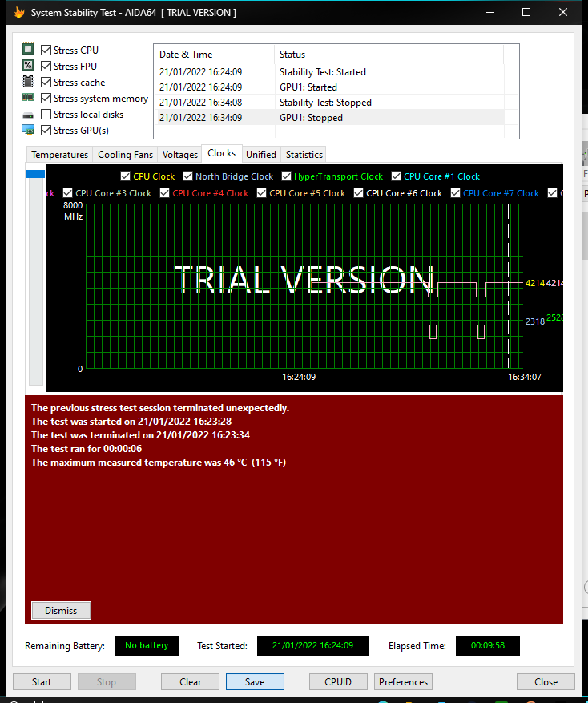The height and width of the screenshot is (703, 588).
Task: Start the stability test
Action: tap(42, 681)
